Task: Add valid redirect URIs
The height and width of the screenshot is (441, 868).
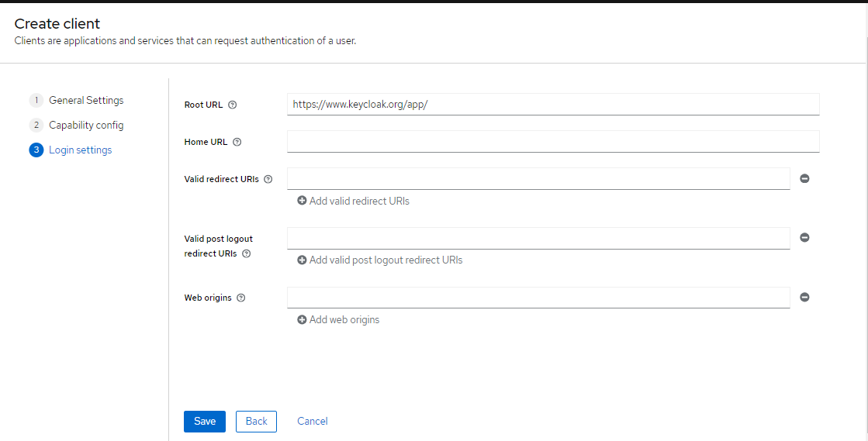Action: (353, 201)
